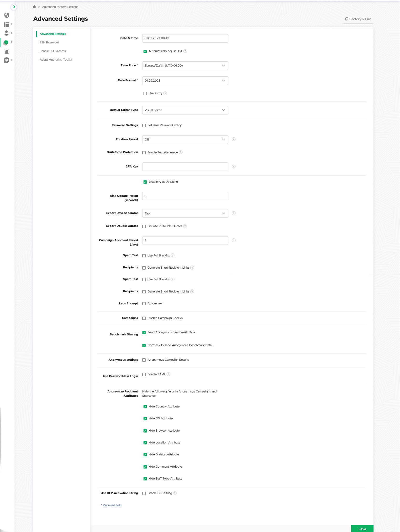This screenshot has height=532, width=400.
Task: Click help icon beside Export Data Separator
Action: point(233,213)
